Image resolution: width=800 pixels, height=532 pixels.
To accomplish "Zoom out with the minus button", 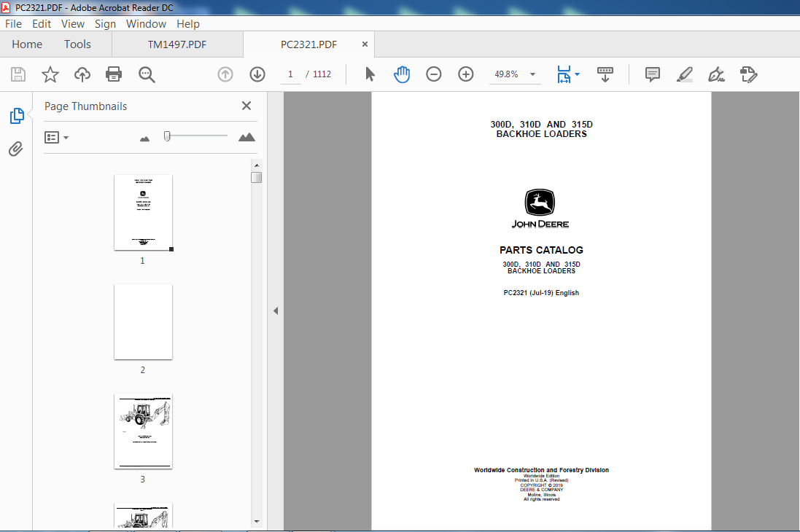I will coord(434,74).
